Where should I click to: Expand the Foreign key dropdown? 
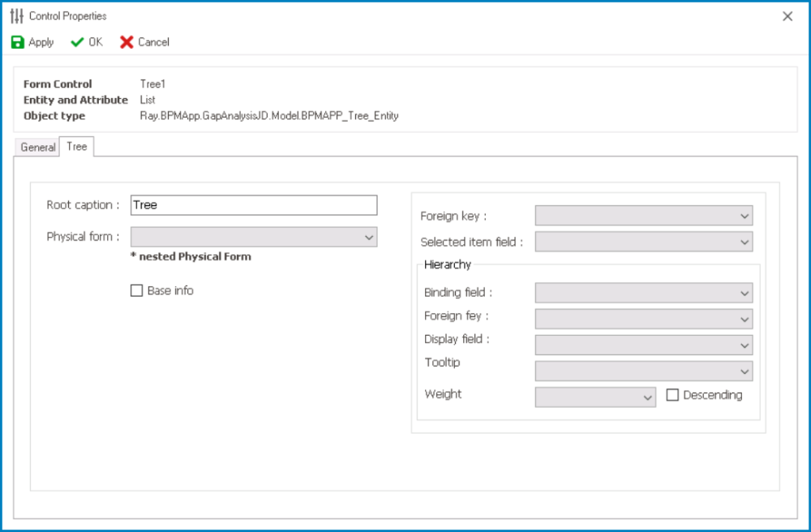pos(643,216)
